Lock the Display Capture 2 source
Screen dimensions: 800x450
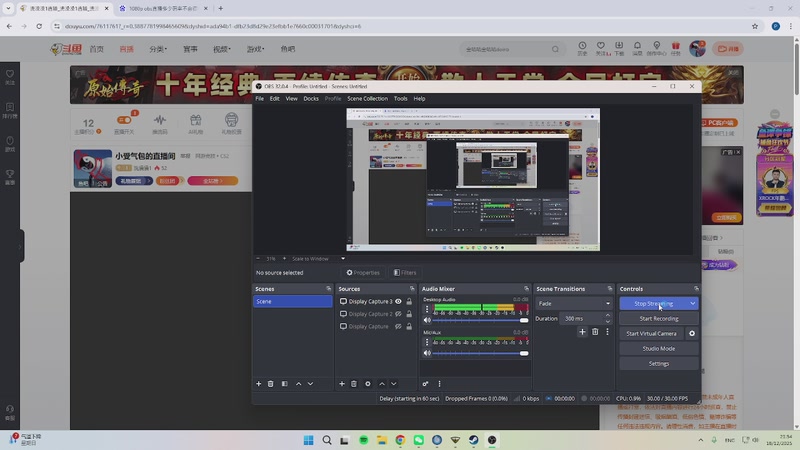point(409,314)
